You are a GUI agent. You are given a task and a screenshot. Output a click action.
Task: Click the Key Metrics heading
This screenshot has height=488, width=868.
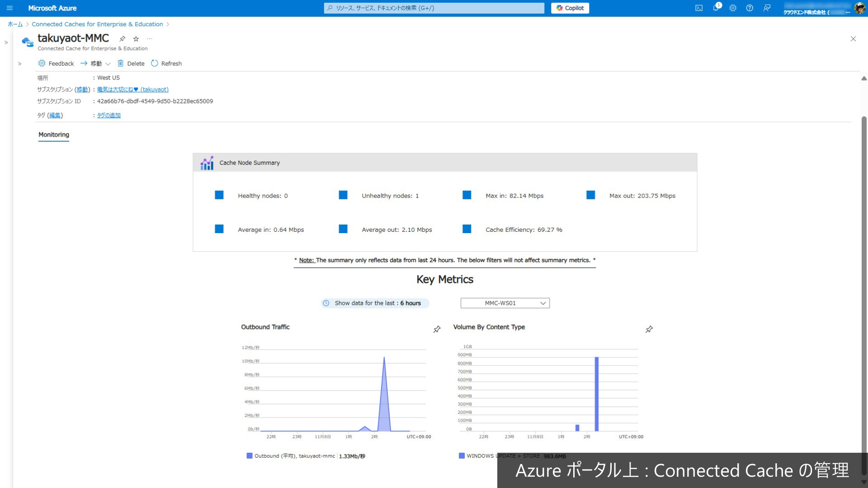click(445, 280)
